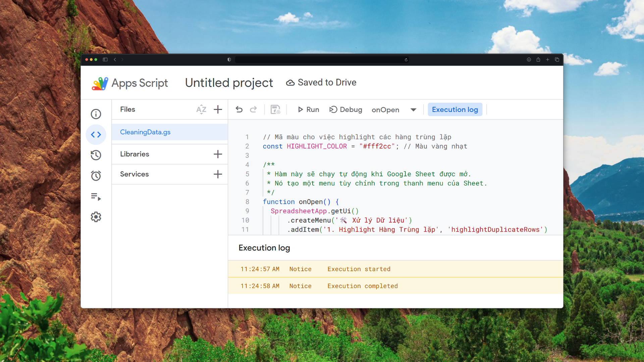Add a library with plus button

(x=218, y=154)
